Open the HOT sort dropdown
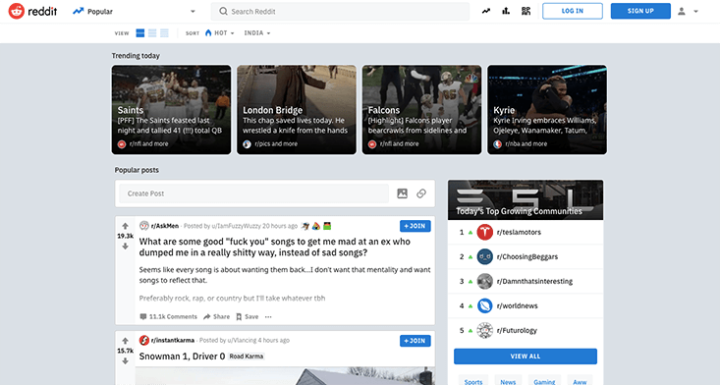This screenshot has height=385, width=720. 219,33
